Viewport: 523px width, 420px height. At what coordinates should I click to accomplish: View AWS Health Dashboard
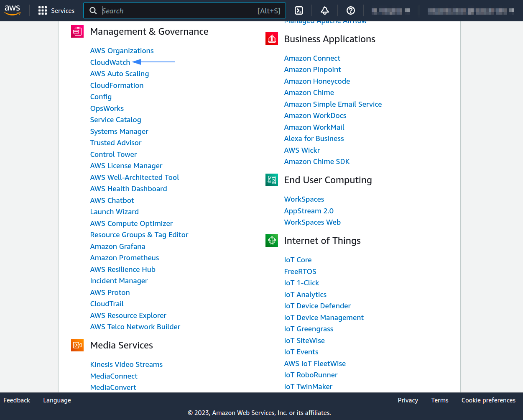pyautogui.click(x=128, y=189)
